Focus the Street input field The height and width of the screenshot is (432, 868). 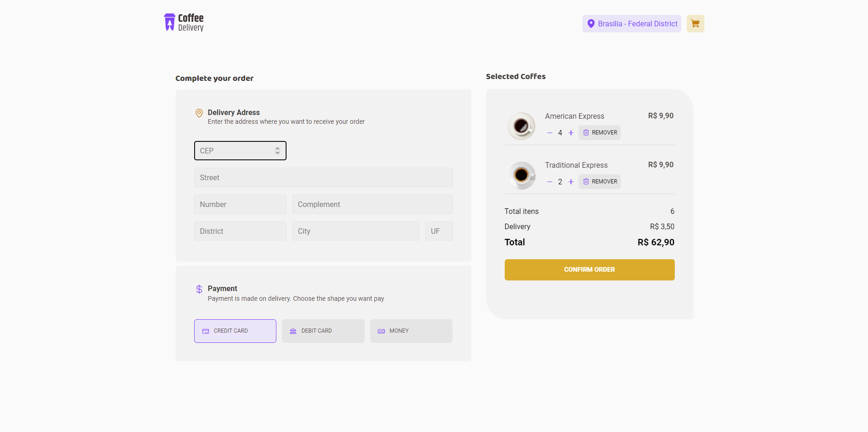[324, 177]
